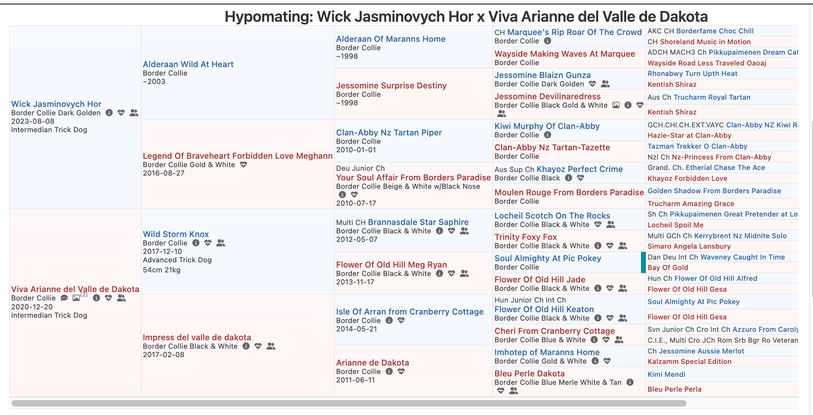Click heart icon for Legend Of Braveheart Meghann
Image resolution: width=813 pixels, height=415 pixels.
pyautogui.click(x=244, y=164)
